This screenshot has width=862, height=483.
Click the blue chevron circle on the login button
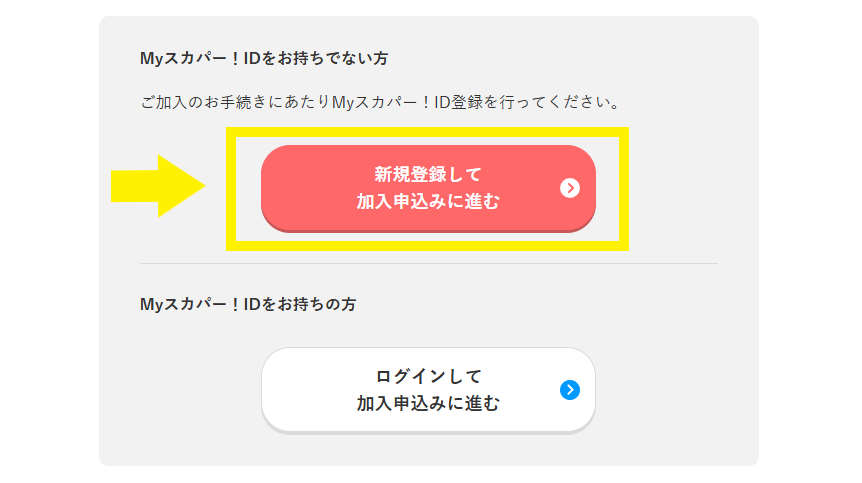click(x=570, y=390)
